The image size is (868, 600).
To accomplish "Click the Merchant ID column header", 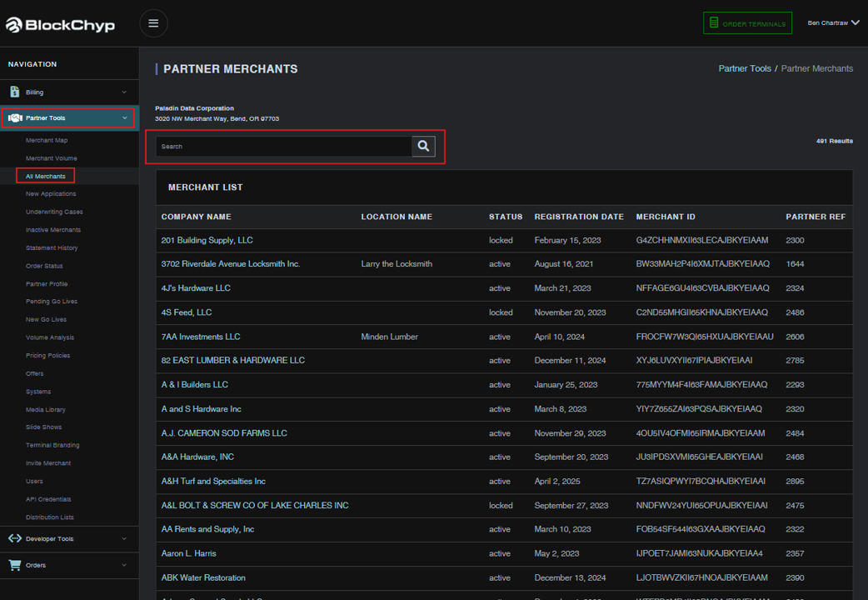I will pos(666,217).
